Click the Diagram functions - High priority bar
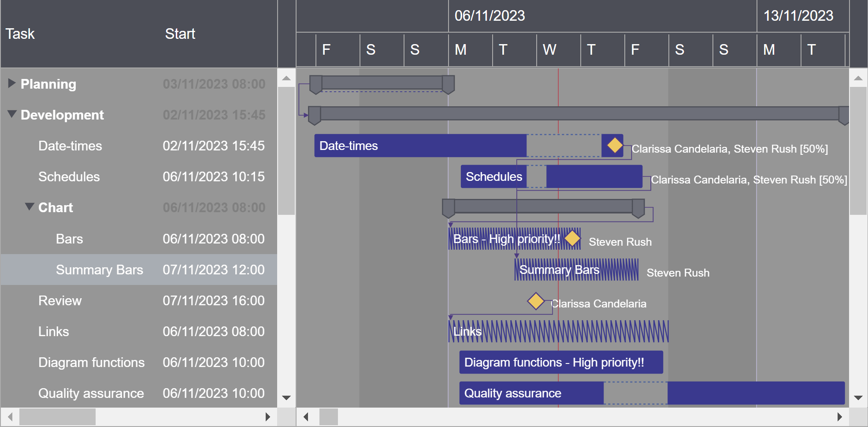 click(x=560, y=362)
